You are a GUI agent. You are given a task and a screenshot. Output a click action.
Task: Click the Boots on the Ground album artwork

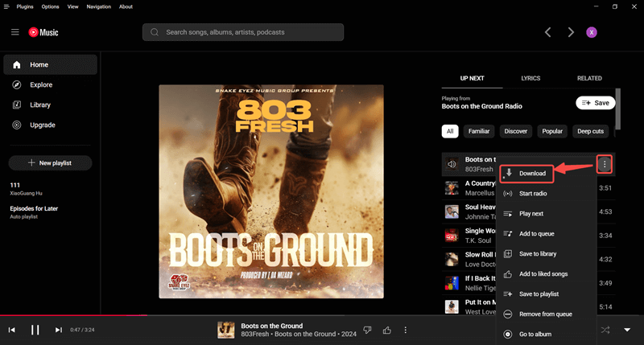tap(271, 191)
